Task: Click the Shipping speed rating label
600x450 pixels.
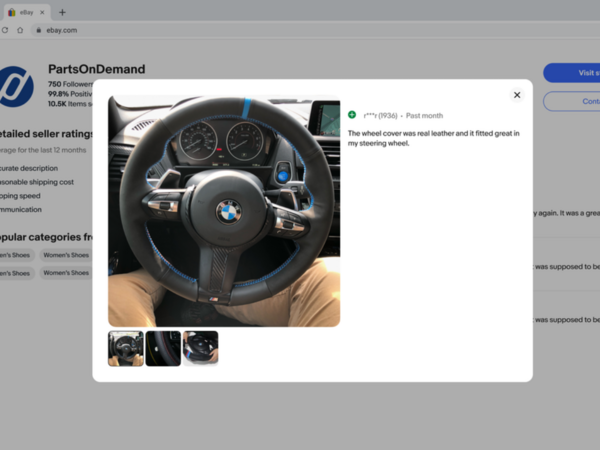Action: [20, 196]
